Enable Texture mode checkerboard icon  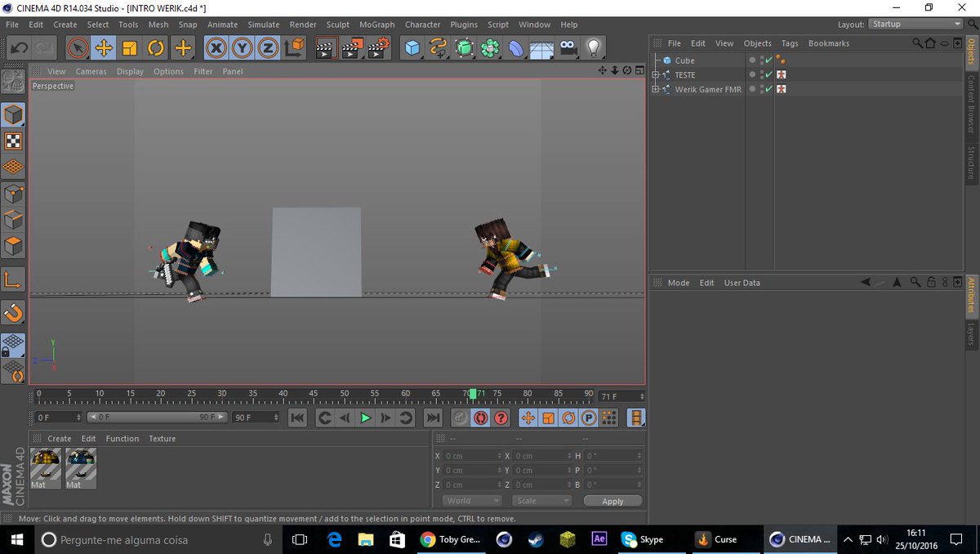click(13, 141)
